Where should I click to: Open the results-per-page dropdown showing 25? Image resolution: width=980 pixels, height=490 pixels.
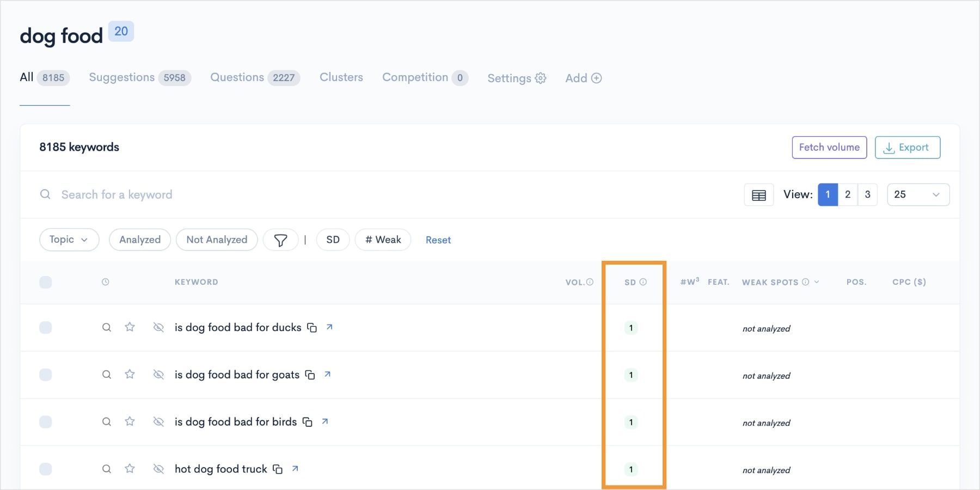[918, 194]
